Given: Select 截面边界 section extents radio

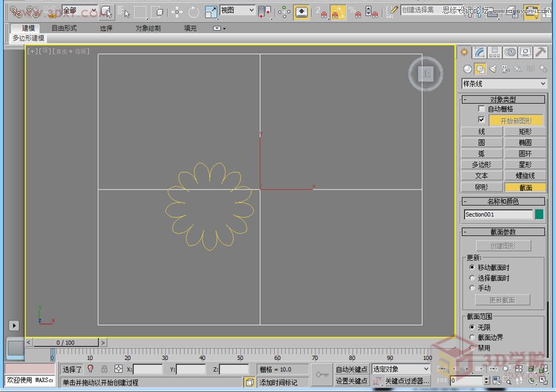Looking at the screenshot, I should [472, 337].
